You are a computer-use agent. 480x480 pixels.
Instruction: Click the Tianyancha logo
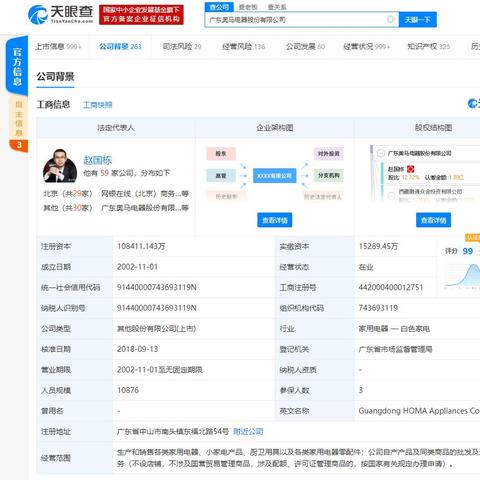coord(60,15)
